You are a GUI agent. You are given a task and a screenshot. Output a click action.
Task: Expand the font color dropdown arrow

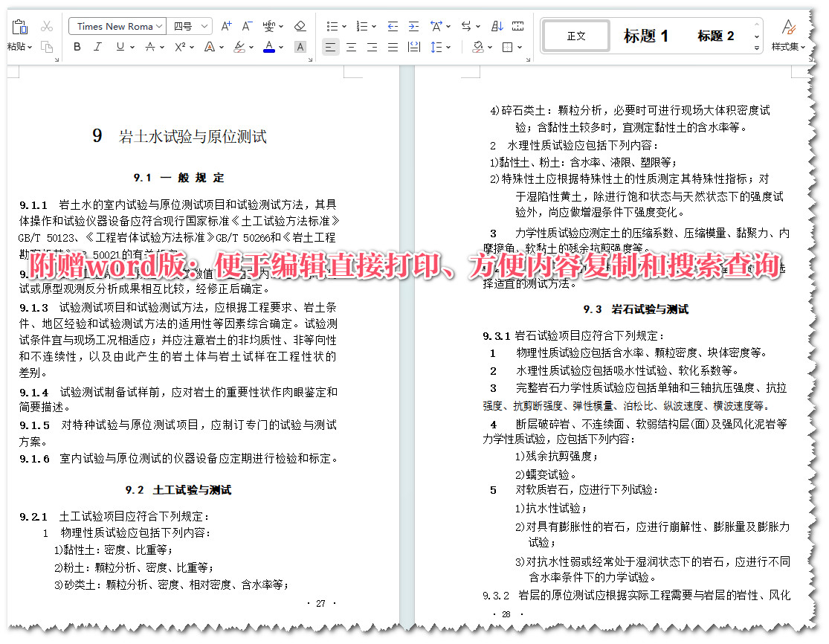pos(280,46)
